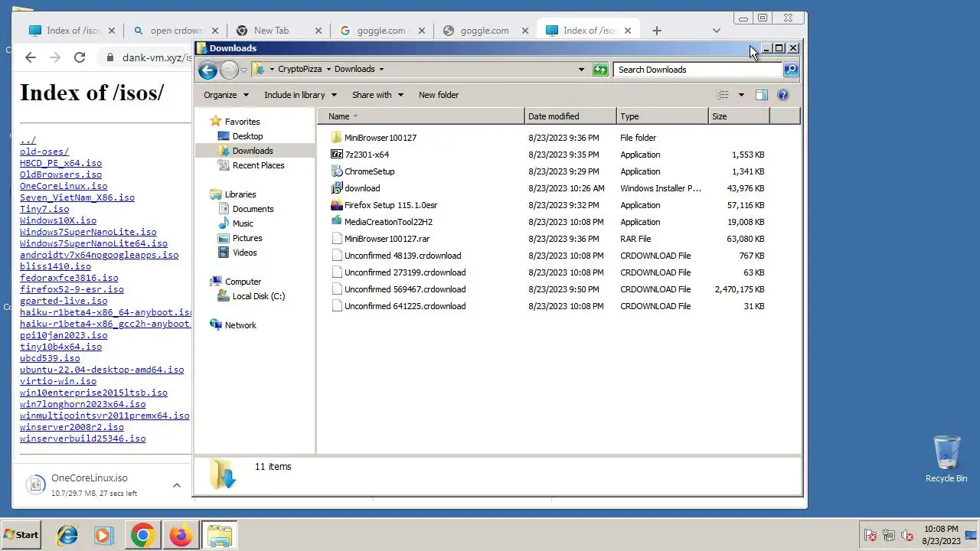Image resolution: width=980 pixels, height=551 pixels.
Task: Open the Pictures library
Action: point(247,238)
